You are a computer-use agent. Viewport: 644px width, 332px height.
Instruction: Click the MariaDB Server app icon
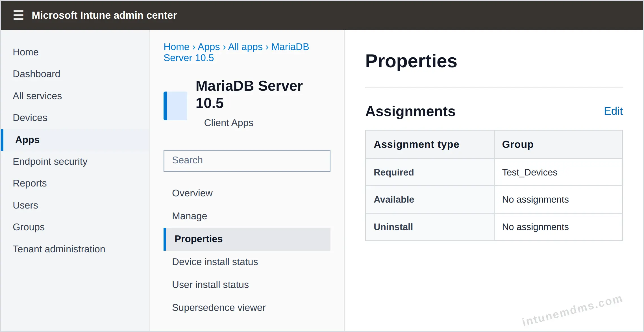click(175, 106)
